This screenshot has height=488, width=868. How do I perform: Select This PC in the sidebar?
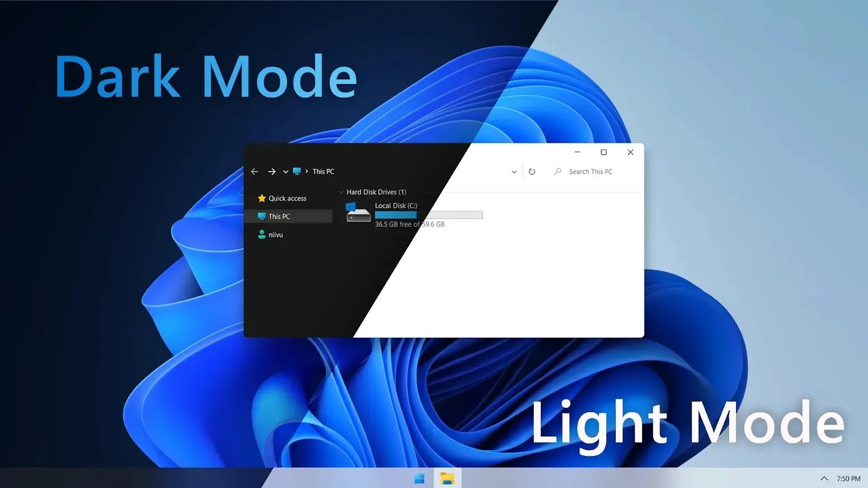tap(279, 216)
